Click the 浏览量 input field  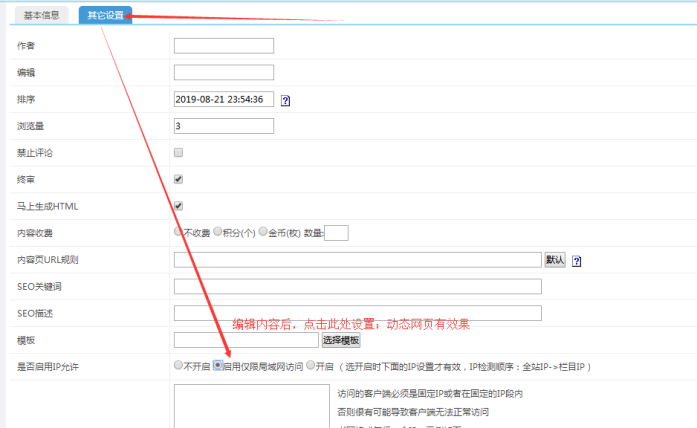[x=223, y=126]
